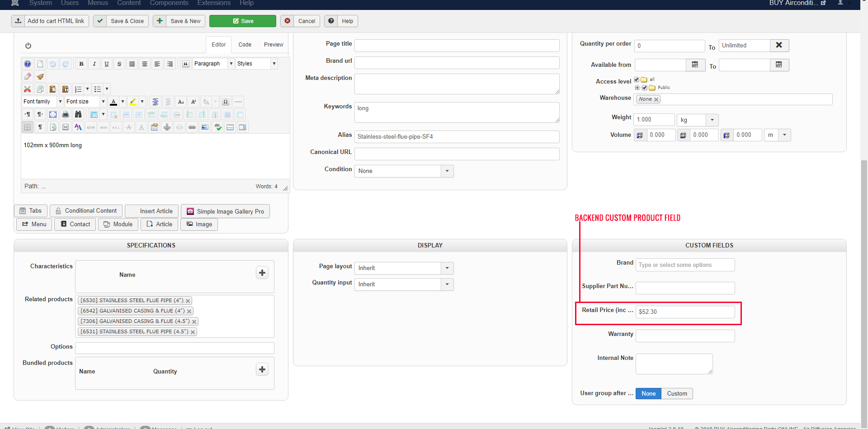Uncheck the 'all' access level checkbox

pyautogui.click(x=637, y=79)
